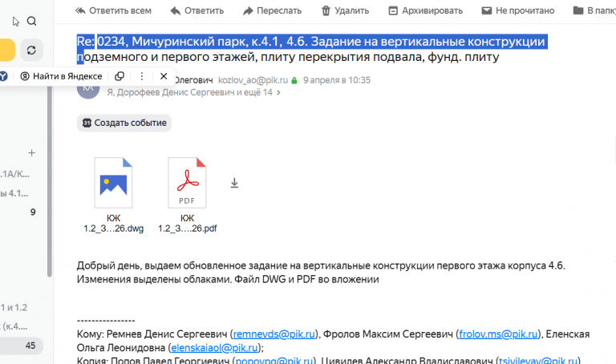Click the Ответить всем text label
The width and height of the screenshot is (616, 364).
click(x=120, y=10)
